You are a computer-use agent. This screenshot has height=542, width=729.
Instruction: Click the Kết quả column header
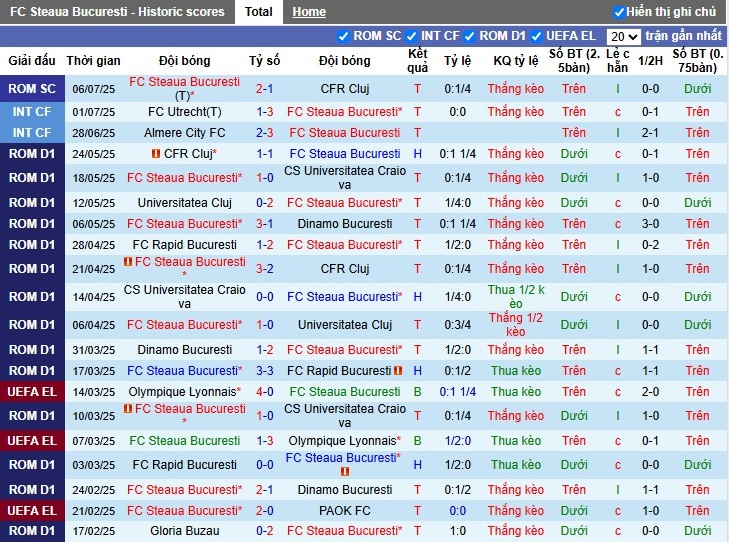pos(418,60)
